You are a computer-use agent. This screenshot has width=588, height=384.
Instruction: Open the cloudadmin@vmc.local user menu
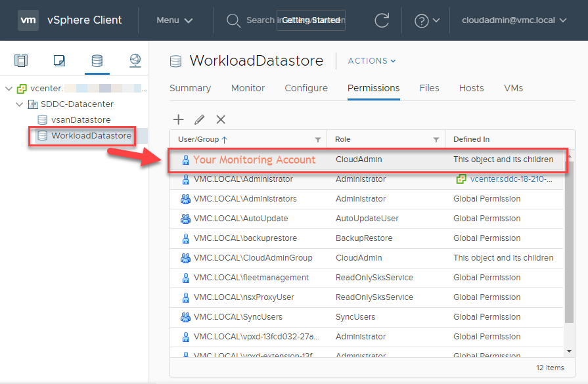coord(514,20)
